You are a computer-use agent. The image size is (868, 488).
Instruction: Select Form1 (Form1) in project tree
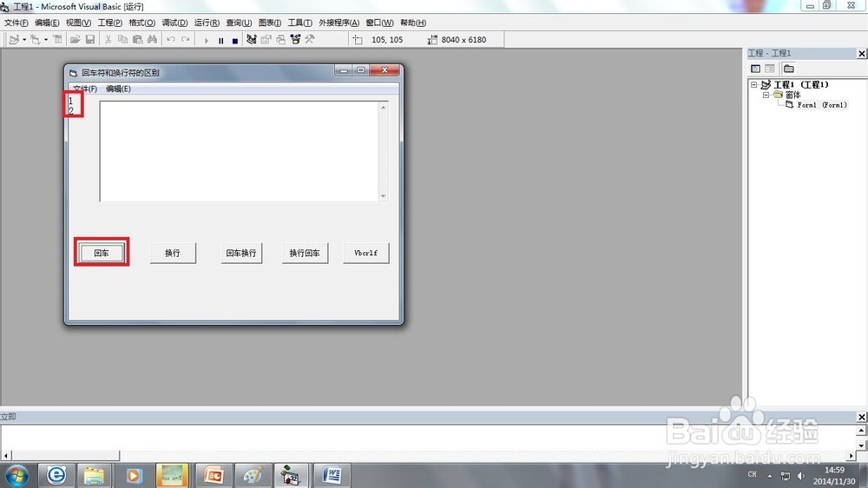click(x=822, y=105)
